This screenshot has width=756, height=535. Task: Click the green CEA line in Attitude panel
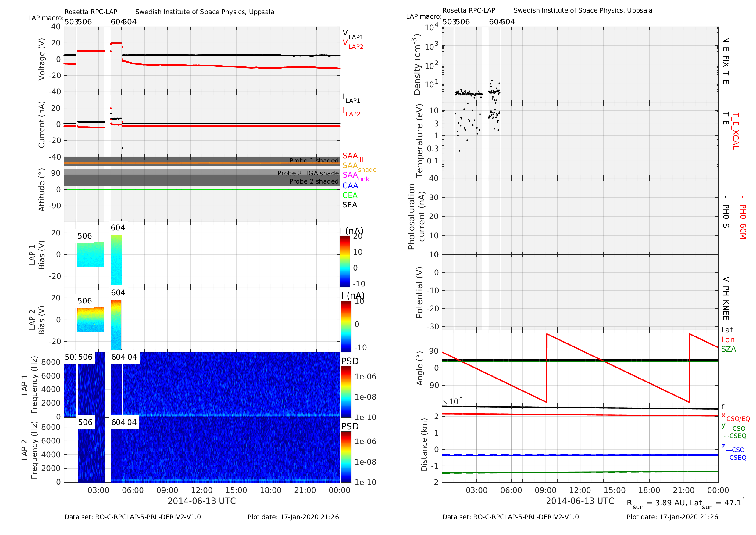point(202,189)
